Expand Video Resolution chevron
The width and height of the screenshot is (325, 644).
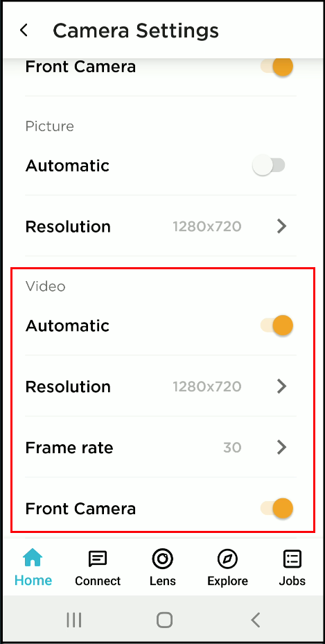tap(281, 387)
